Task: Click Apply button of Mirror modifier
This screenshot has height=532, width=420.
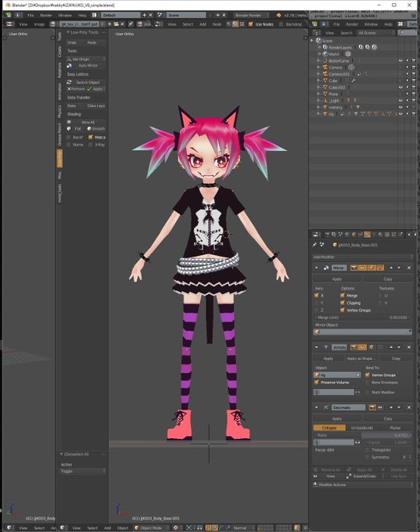Action: 337,279
